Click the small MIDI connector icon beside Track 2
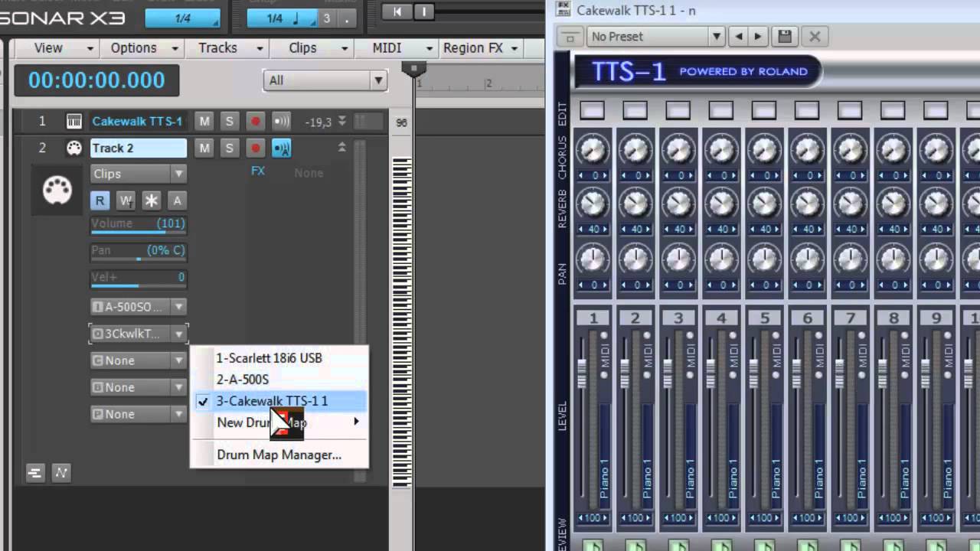980x551 pixels. point(73,148)
